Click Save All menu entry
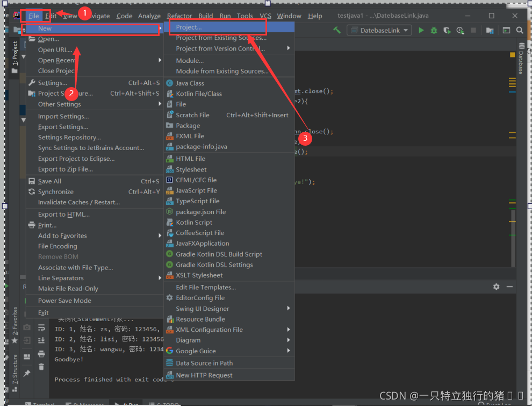 tap(95, 181)
